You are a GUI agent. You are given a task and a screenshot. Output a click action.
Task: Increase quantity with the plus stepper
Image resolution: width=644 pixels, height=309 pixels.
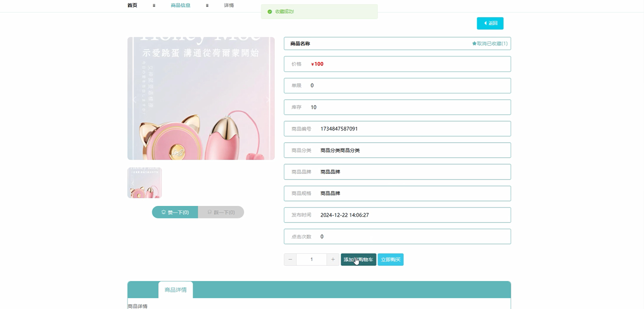pyautogui.click(x=333, y=259)
